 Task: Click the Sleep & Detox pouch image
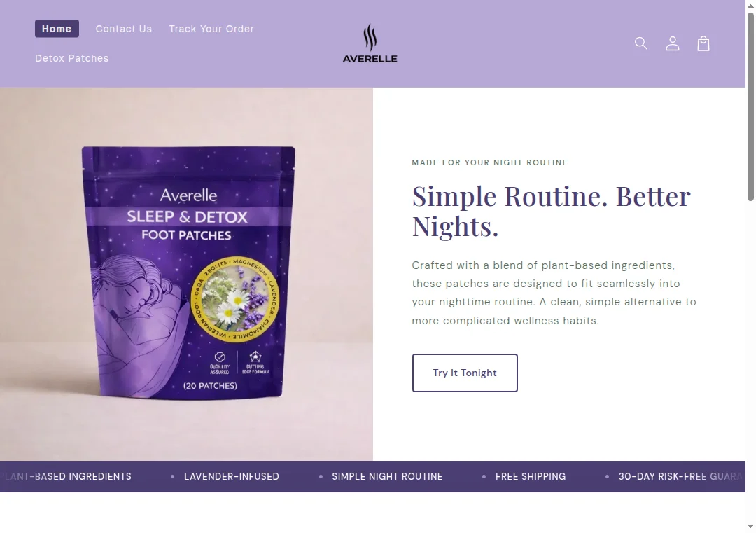[x=188, y=272]
